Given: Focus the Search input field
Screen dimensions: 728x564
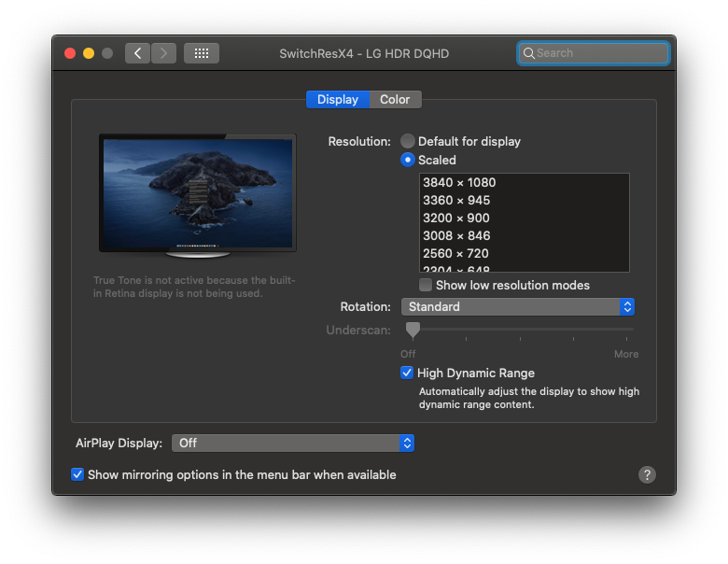Looking at the screenshot, I should [x=594, y=53].
